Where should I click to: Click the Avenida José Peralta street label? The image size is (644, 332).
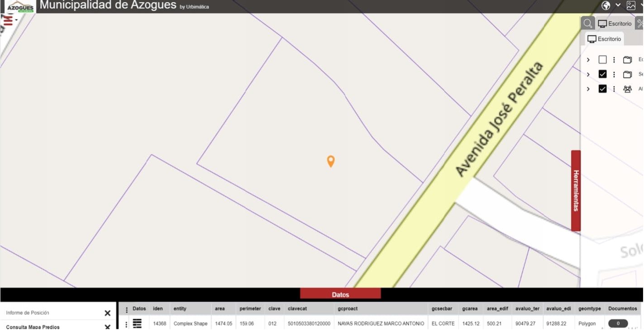499,119
